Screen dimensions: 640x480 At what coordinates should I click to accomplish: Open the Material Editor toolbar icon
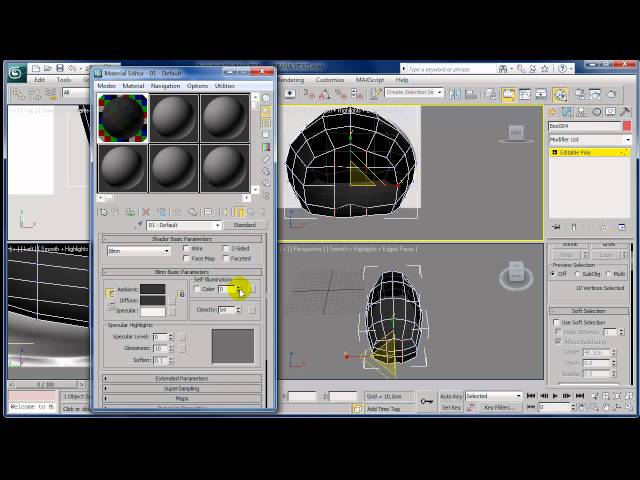click(x=560, y=95)
